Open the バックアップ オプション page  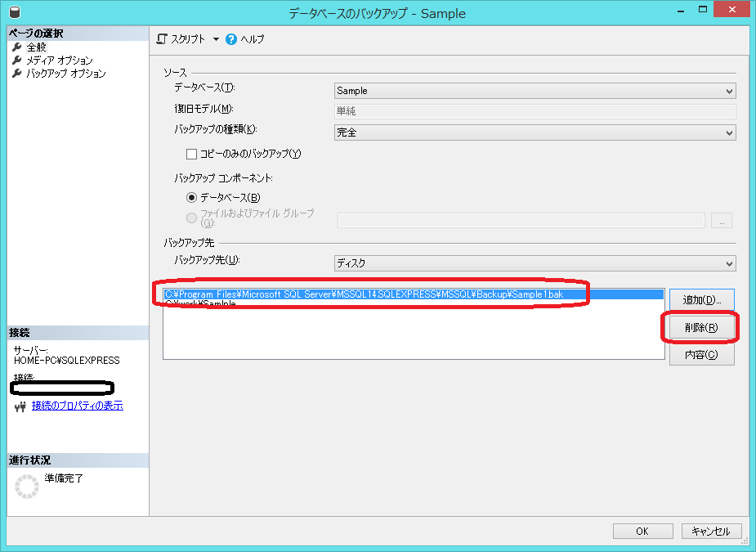(x=66, y=73)
